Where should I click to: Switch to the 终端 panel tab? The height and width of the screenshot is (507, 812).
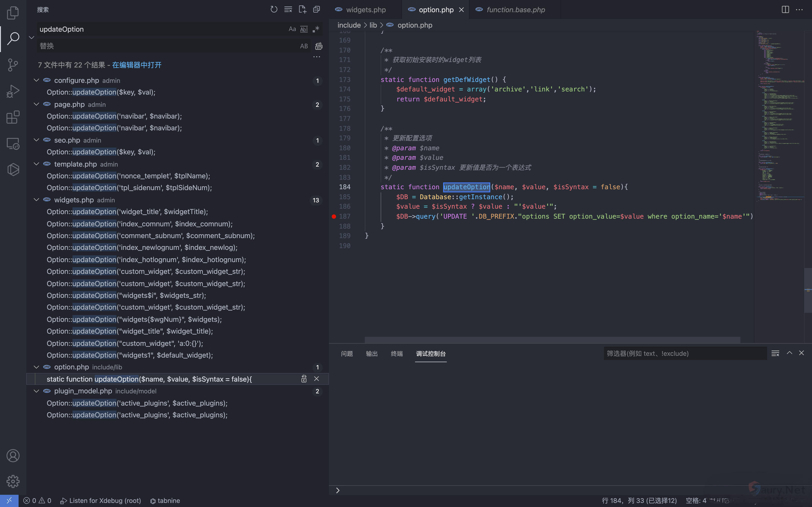[x=397, y=353]
